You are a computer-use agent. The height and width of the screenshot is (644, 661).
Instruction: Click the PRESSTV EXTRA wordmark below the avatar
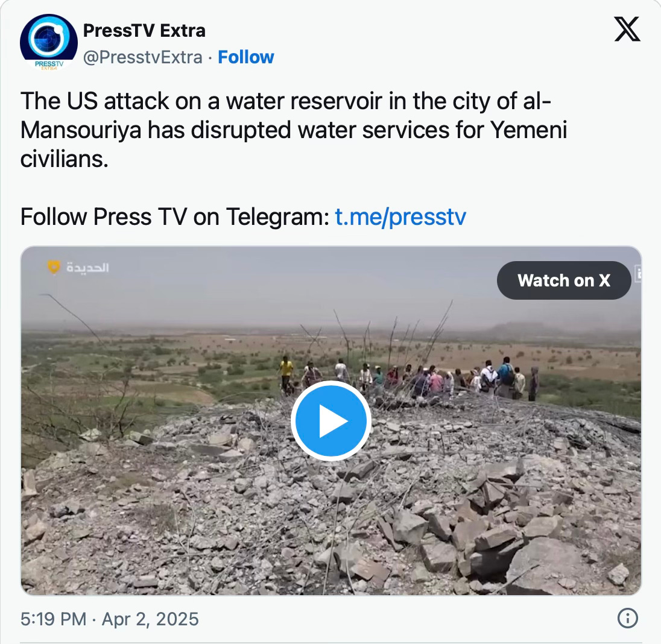click(49, 65)
